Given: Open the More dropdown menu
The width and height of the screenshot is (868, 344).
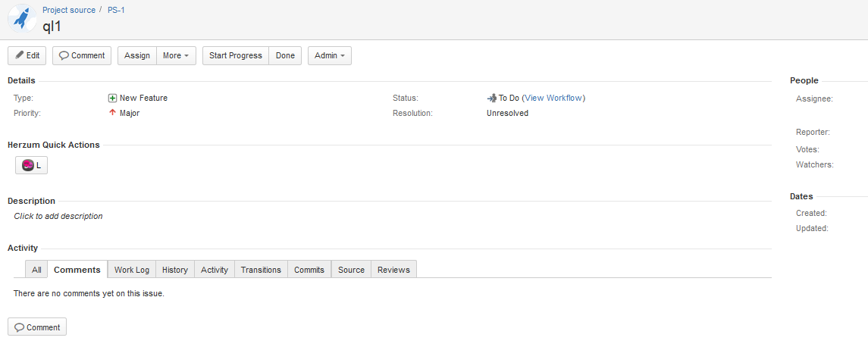Looking at the screenshot, I should coord(176,56).
